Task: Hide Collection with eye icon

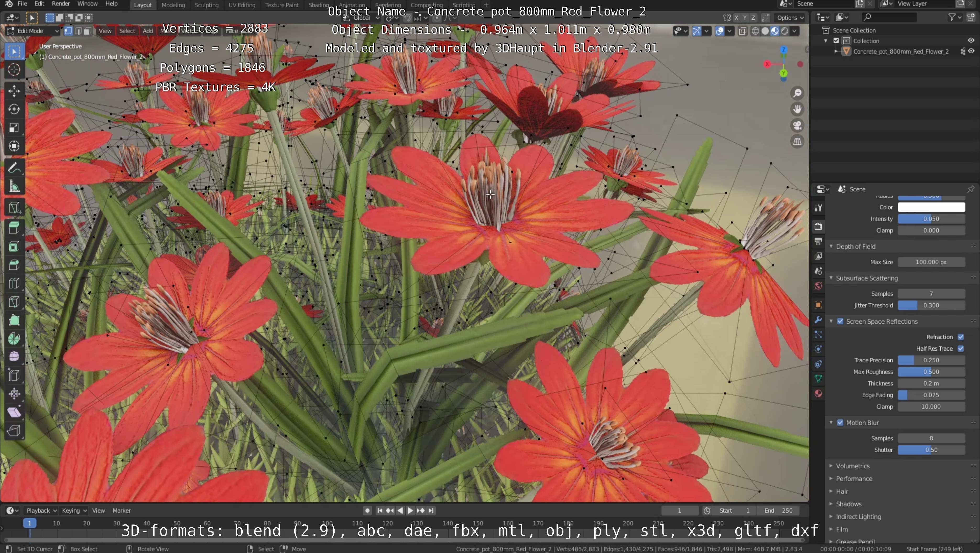Action: (x=971, y=41)
